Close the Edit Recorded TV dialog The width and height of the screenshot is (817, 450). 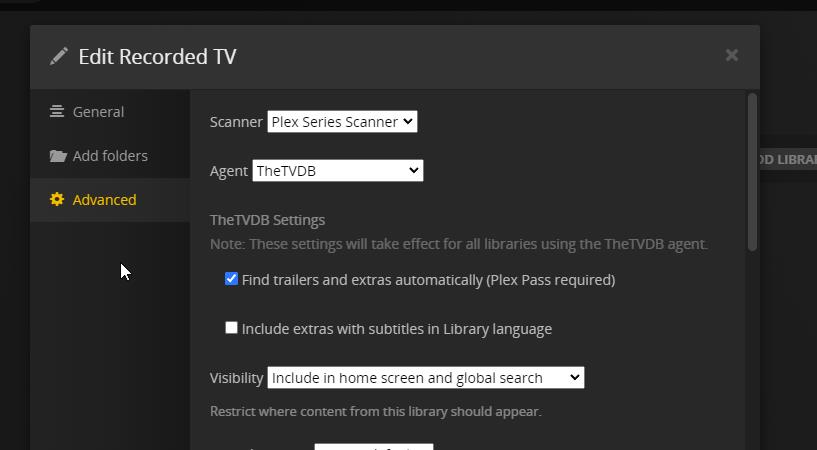pyautogui.click(x=732, y=55)
